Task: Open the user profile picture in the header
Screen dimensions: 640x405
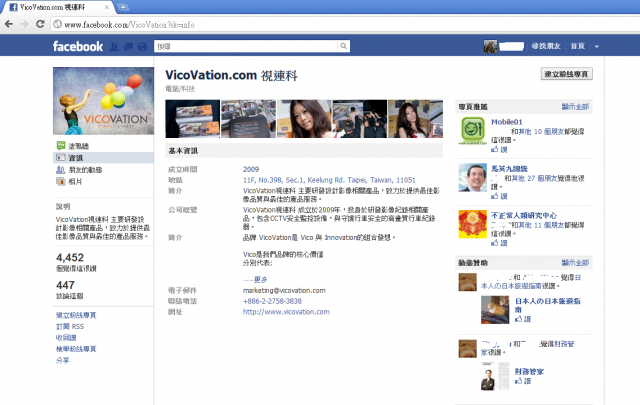Action: pos(490,46)
